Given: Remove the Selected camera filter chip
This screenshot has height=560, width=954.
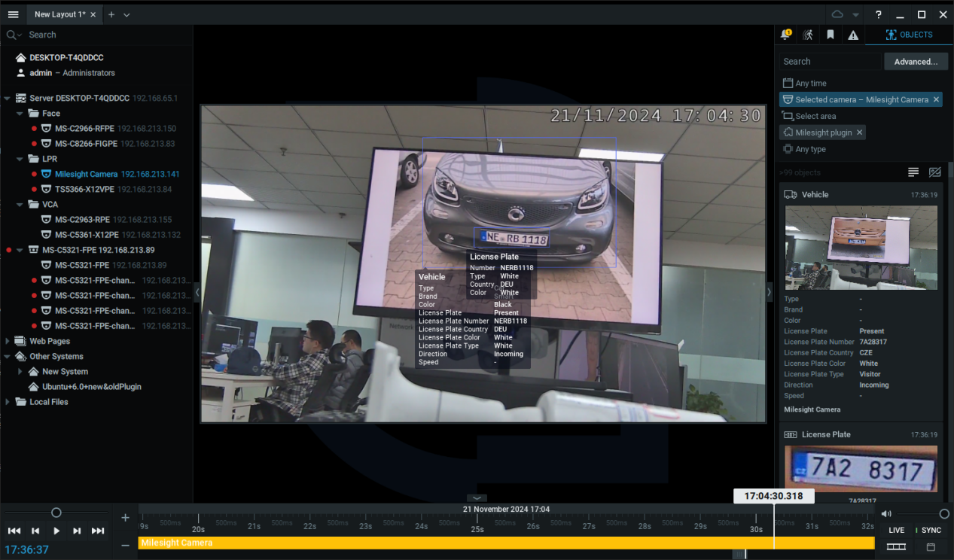Looking at the screenshot, I should (936, 99).
